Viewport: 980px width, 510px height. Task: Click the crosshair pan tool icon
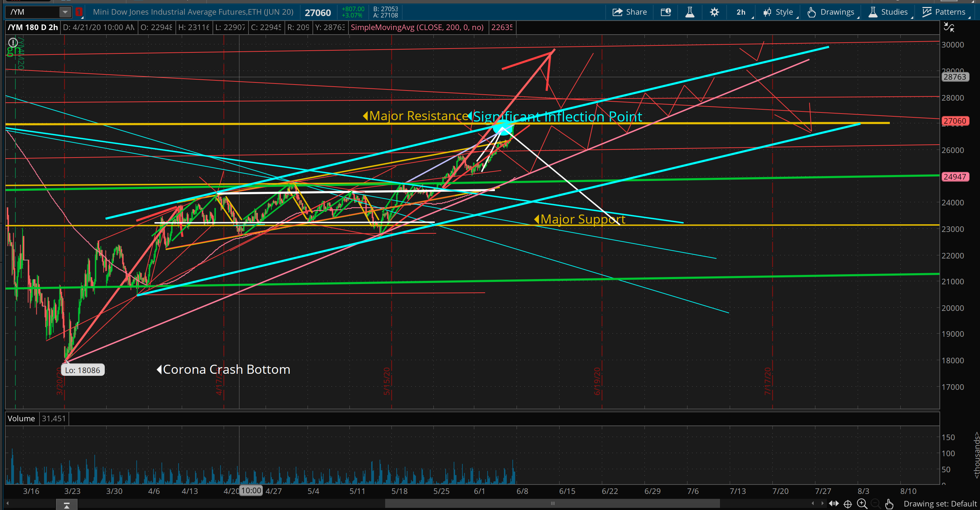[x=848, y=503]
